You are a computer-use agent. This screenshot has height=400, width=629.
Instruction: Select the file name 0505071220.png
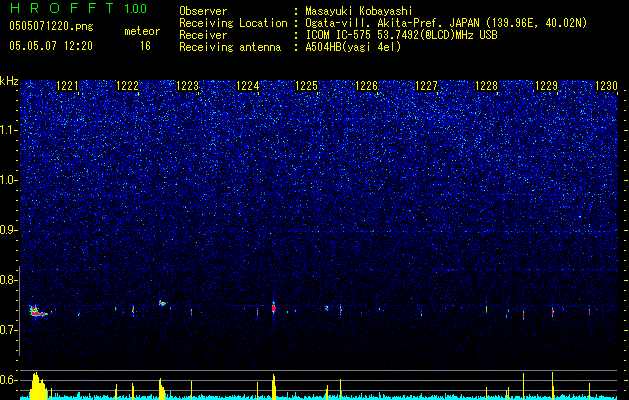point(51,26)
